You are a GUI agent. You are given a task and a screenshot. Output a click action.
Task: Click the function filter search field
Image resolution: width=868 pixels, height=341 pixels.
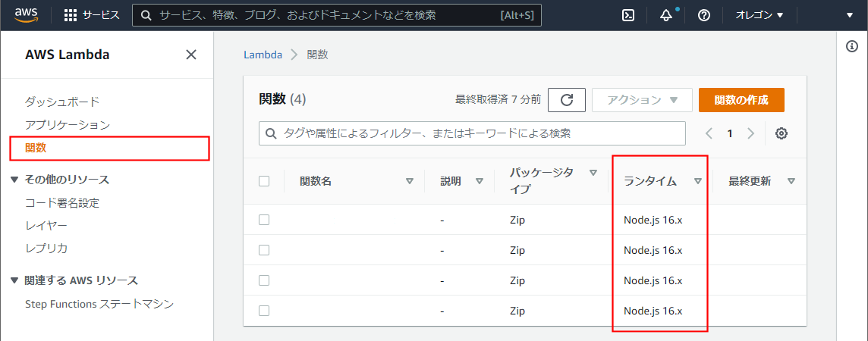pos(472,133)
